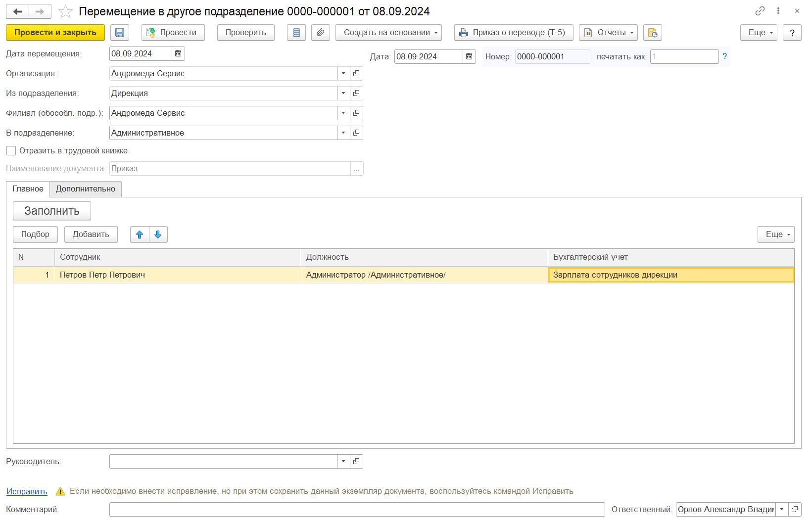
Task: Expand the Организация dropdown list
Action: tap(343, 73)
